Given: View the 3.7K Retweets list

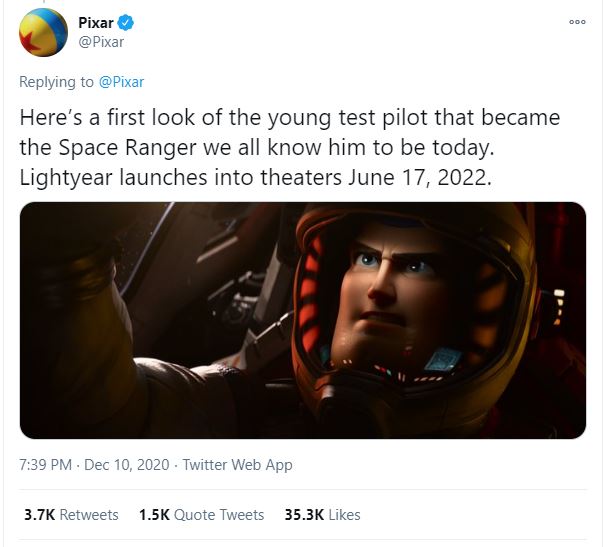Looking at the screenshot, I should pyautogui.click(x=71, y=515).
